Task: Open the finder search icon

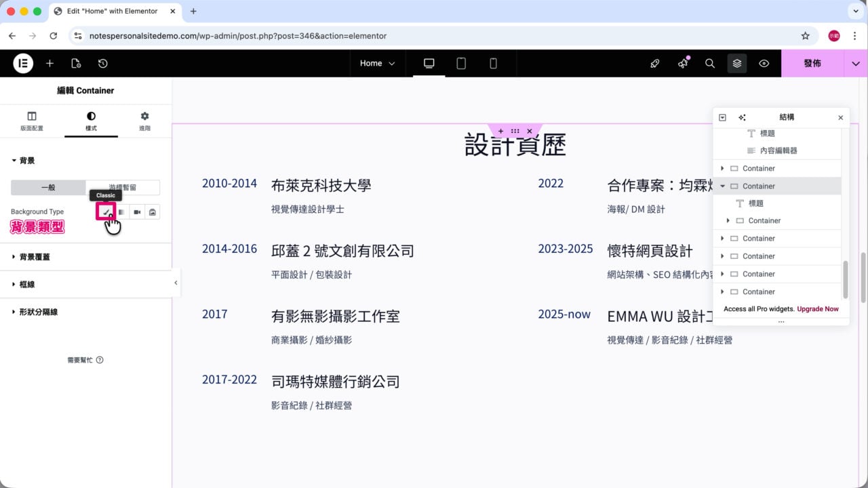Action: tap(710, 63)
